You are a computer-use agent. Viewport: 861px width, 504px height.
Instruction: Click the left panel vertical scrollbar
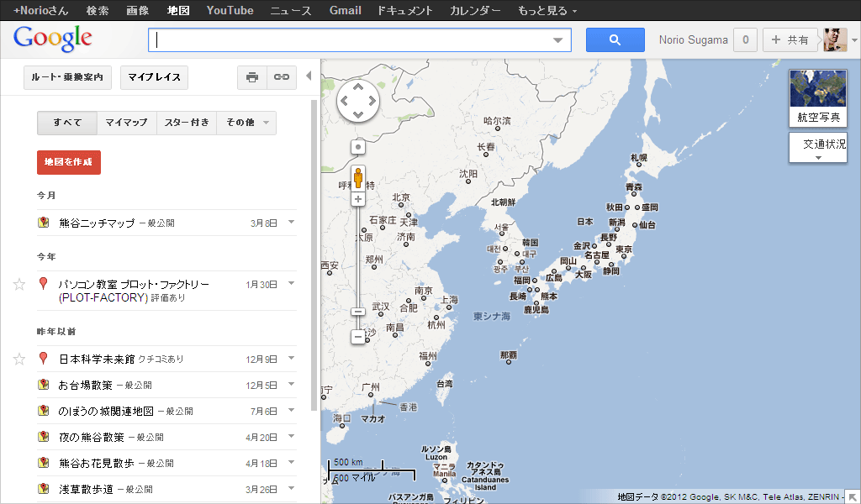[x=314, y=255]
